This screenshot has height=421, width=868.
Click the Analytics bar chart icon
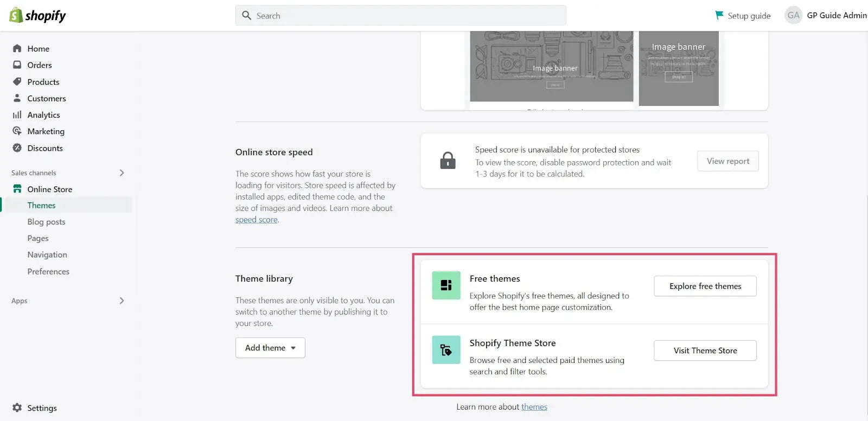[x=17, y=115]
